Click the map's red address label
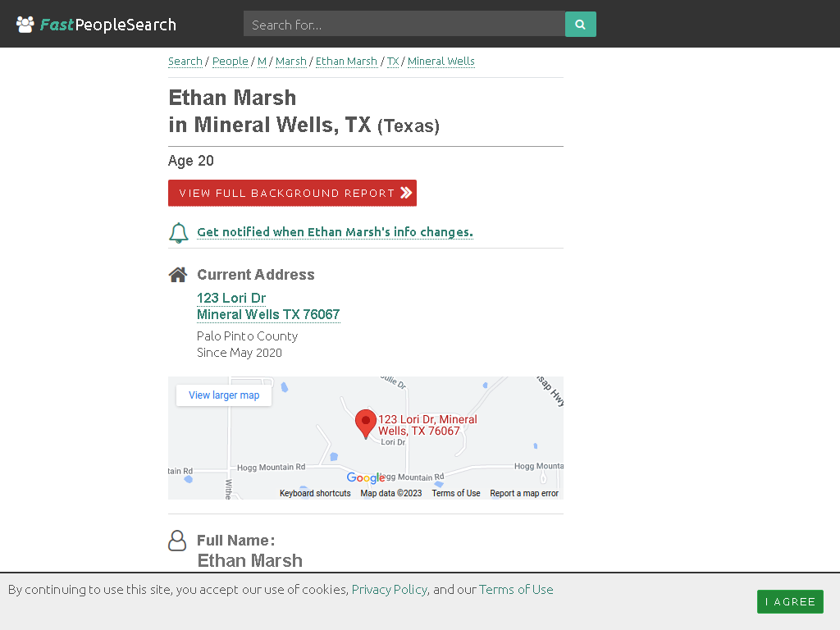This screenshot has width=840, height=630. click(x=427, y=425)
